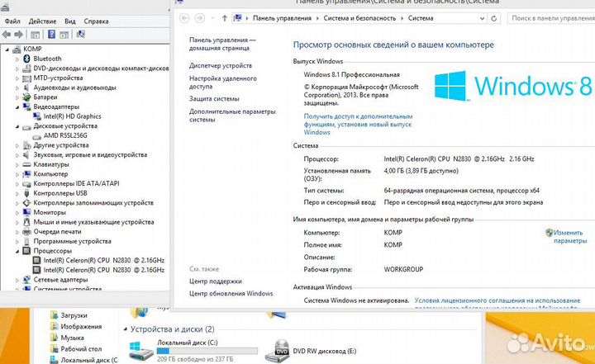Select the Intel(R) HD Graphics adapter icon
The width and height of the screenshot is (595, 364).
tap(37, 116)
